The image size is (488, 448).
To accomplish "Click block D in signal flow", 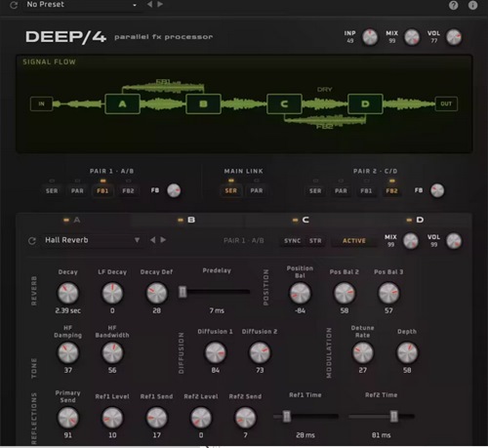I will (365, 103).
